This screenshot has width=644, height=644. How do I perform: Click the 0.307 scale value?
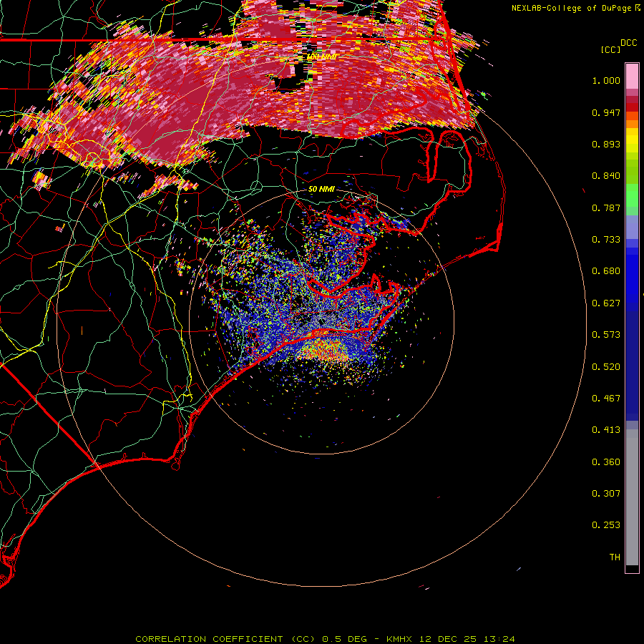point(606,494)
